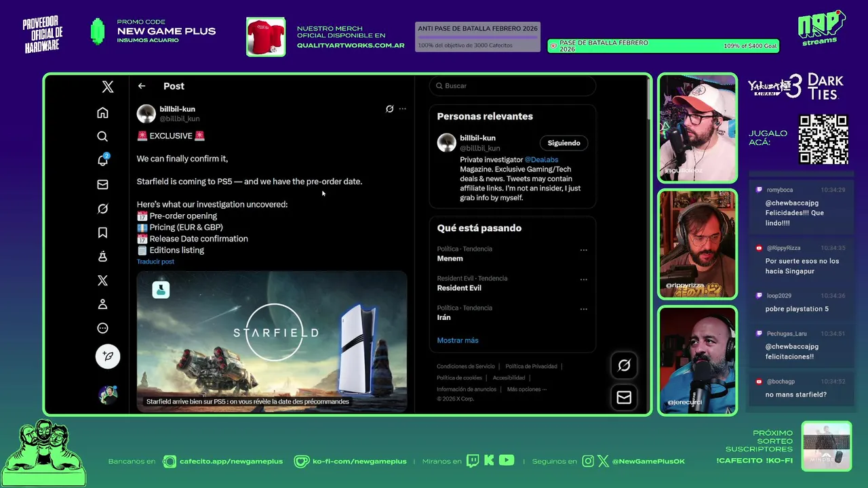Screen dimensions: 868x488
Task: Click ko-fi.com/newgameplus text
Action: click(359, 462)
